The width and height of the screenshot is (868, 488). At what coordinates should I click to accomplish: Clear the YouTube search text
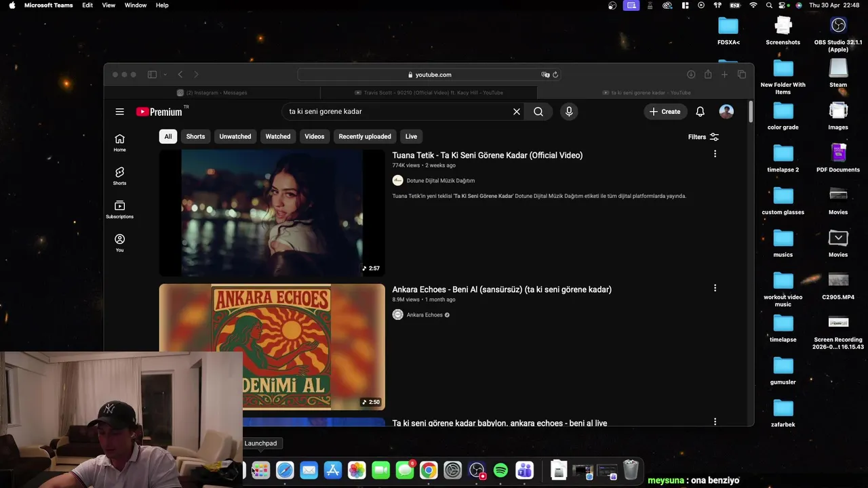coord(517,112)
